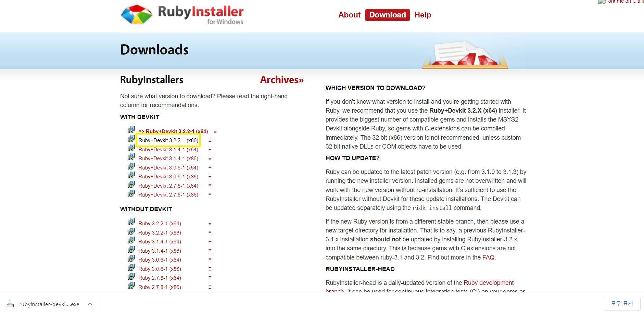Download Ruby+Devkit 3.0.6-1 (x86) link
Image resolution: width=644 pixels, height=316 pixels.
(168, 177)
